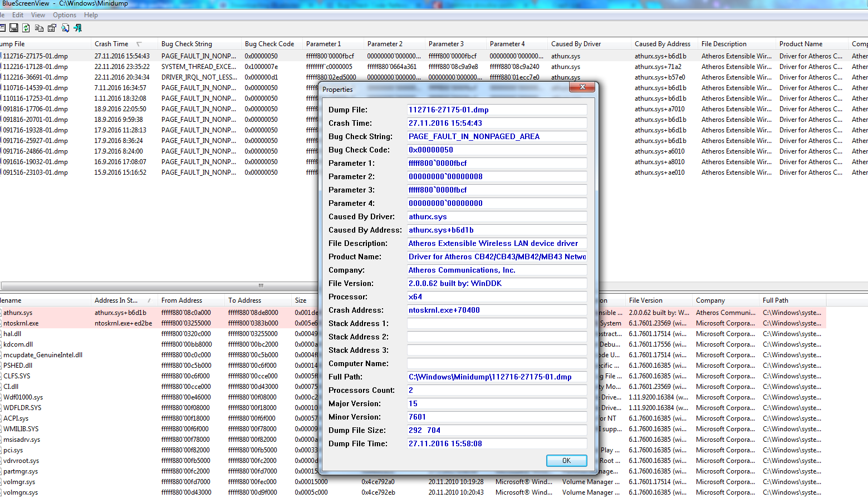Image resolution: width=868 pixels, height=498 pixels.
Task: Click the Copy Selected Items toolbar icon
Action: pyautogui.click(x=39, y=28)
